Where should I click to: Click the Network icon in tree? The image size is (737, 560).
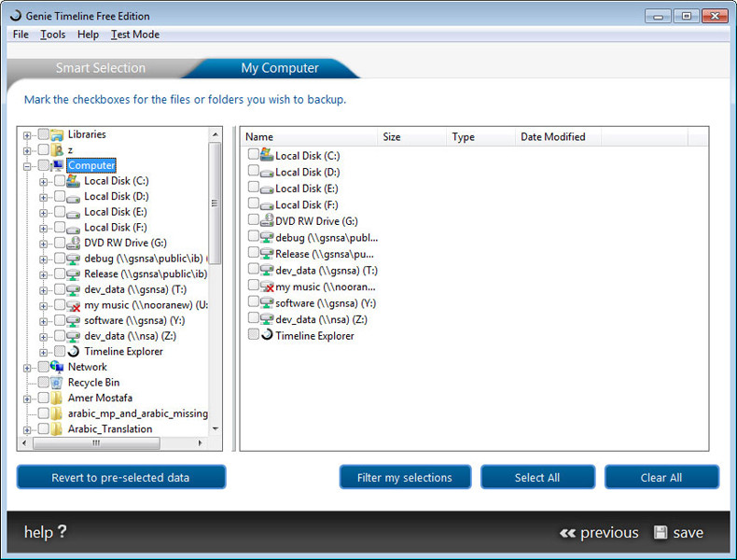[57, 367]
